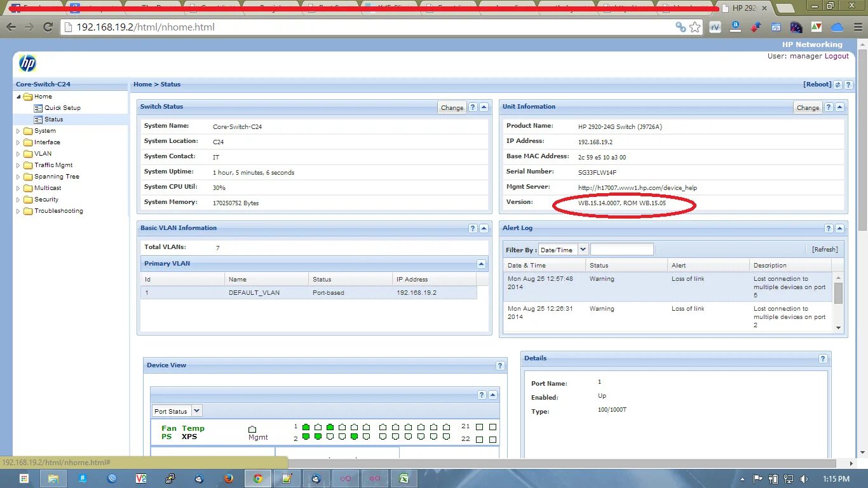Image resolution: width=868 pixels, height=488 pixels.
Task: Click the taskbar volume icon
Action: pos(804,478)
